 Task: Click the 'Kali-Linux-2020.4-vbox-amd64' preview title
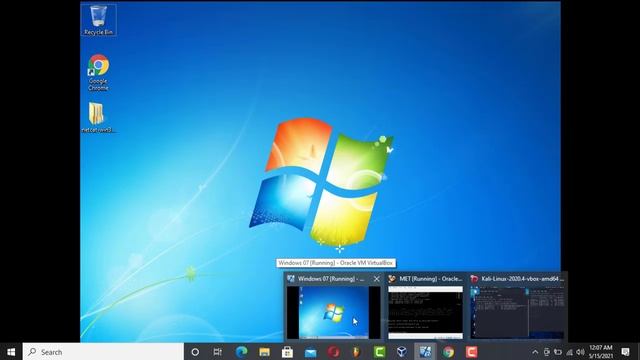coord(522,279)
